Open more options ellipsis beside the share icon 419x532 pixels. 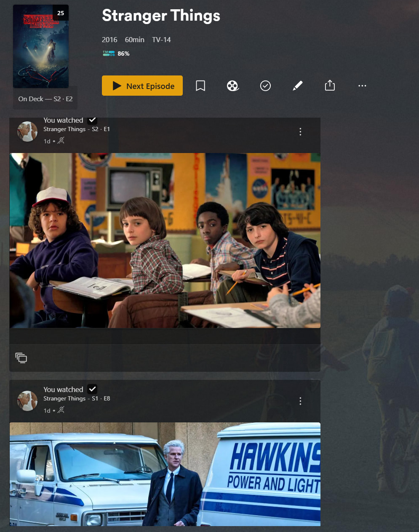coord(362,86)
